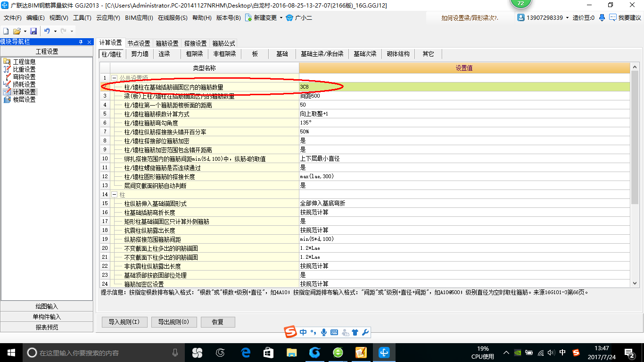
Task: Collapse the 柱 group in row 14
Action: pyautogui.click(x=114, y=194)
